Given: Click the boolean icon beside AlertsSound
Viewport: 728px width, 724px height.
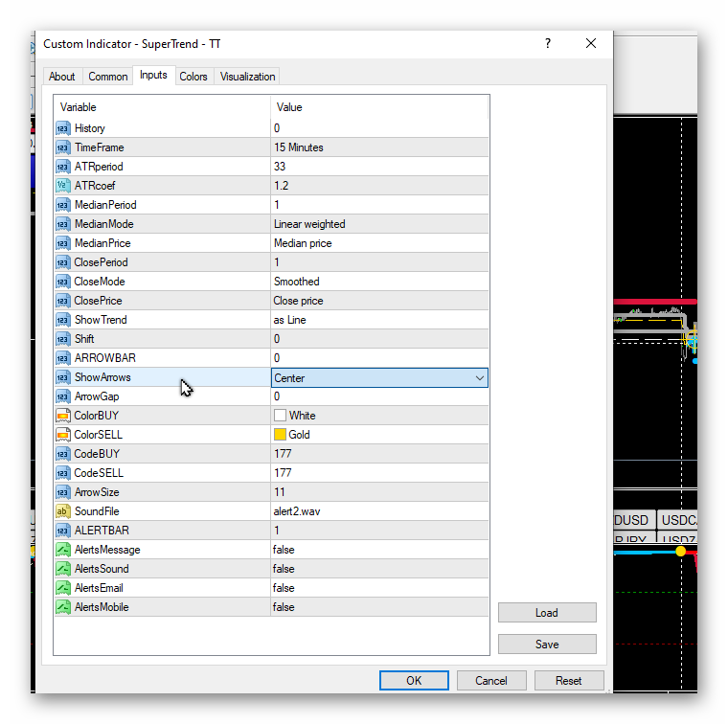Looking at the screenshot, I should tap(63, 569).
